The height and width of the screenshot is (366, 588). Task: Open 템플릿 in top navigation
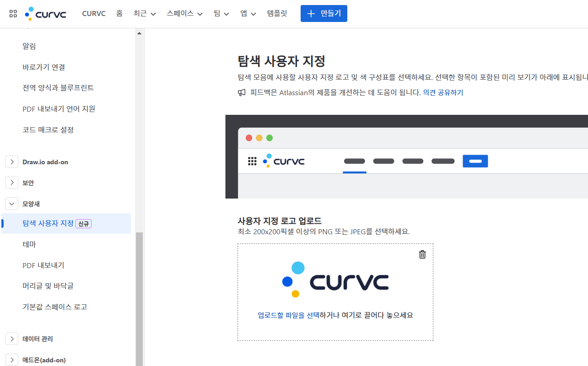click(277, 14)
